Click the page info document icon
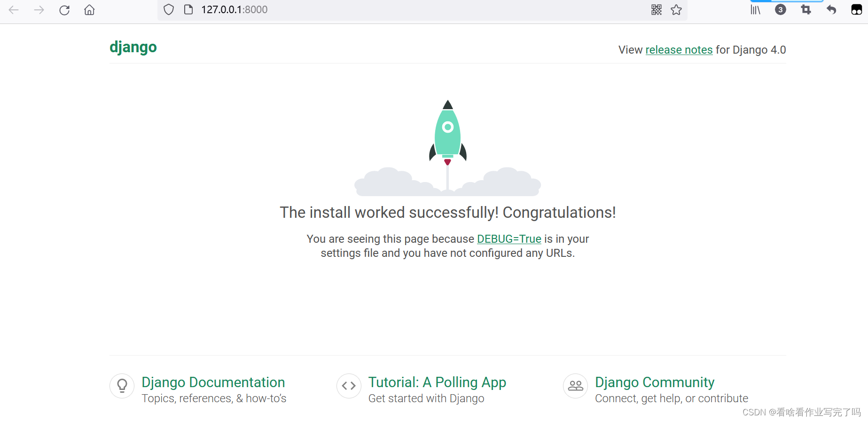868x421 pixels. [188, 9]
